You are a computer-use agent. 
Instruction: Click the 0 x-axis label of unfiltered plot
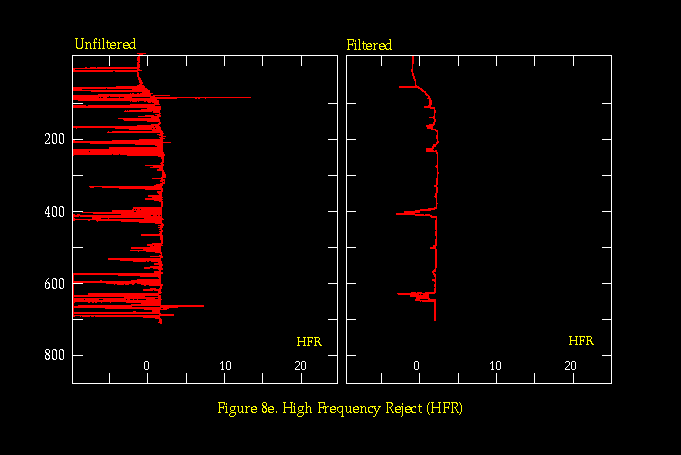pyautogui.click(x=146, y=366)
